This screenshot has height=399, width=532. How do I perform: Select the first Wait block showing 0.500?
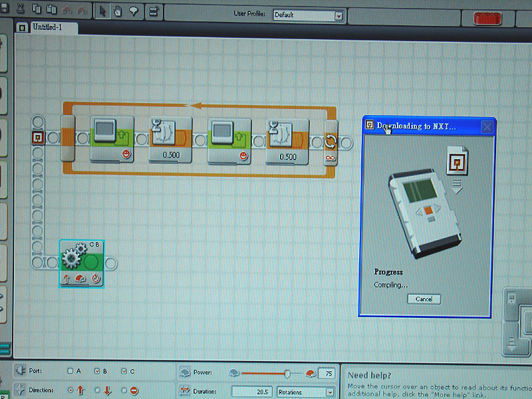[171, 140]
